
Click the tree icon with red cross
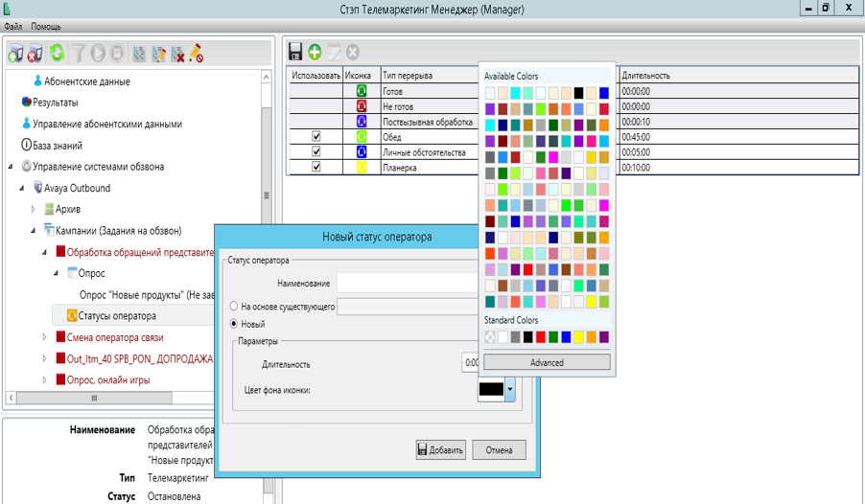point(177,54)
